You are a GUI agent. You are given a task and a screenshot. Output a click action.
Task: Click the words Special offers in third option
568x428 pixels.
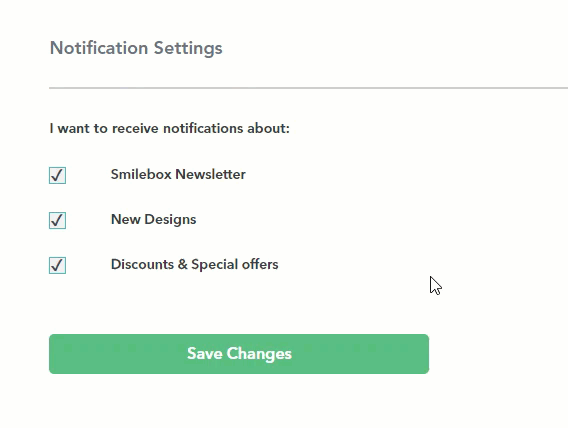point(235,264)
